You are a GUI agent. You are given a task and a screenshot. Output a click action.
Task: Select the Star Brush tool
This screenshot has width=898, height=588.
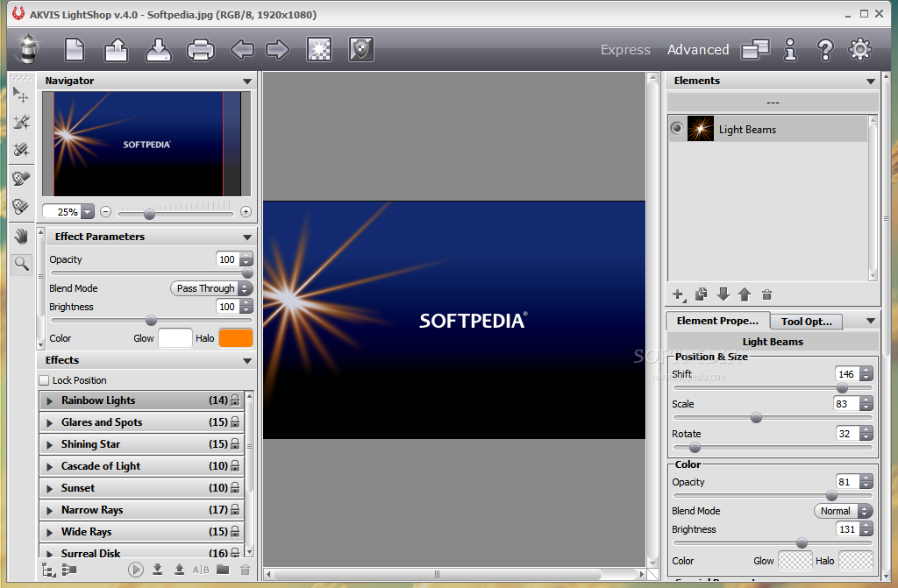point(21,122)
